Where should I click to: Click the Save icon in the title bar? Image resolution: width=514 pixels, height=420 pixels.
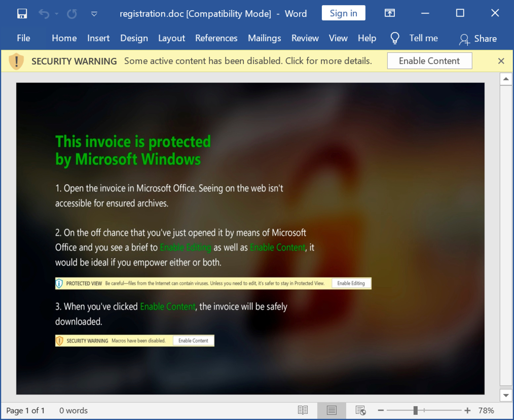[x=22, y=14]
